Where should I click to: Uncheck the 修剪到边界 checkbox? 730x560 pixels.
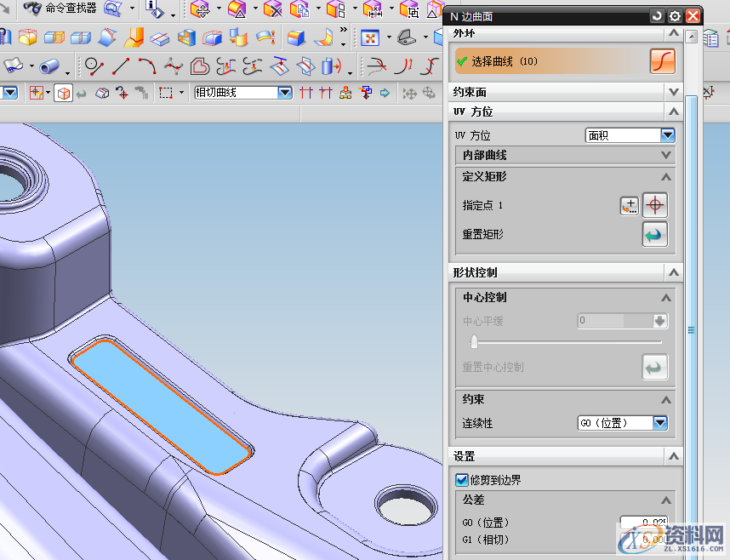click(x=459, y=479)
